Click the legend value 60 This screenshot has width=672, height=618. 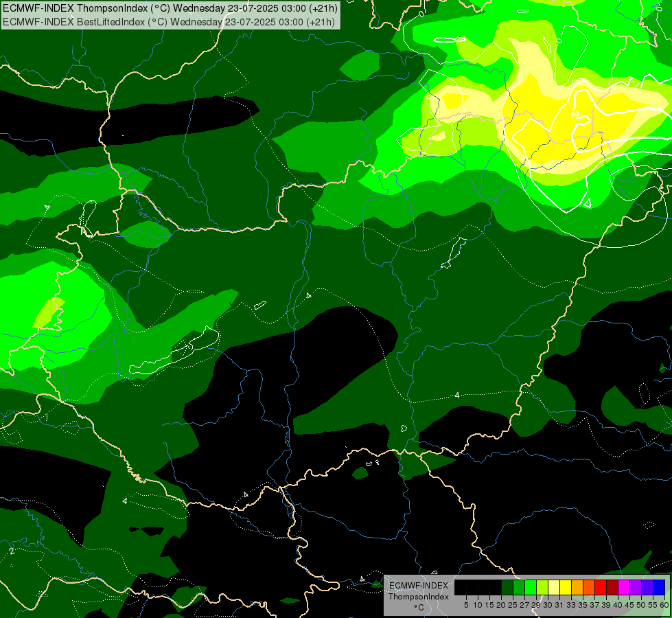pos(664,605)
